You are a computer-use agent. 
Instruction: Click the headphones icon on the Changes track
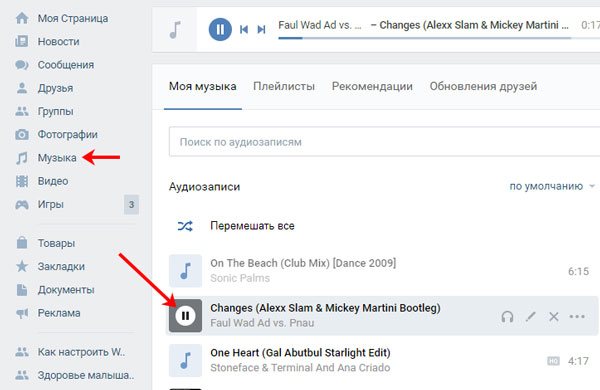(x=507, y=317)
